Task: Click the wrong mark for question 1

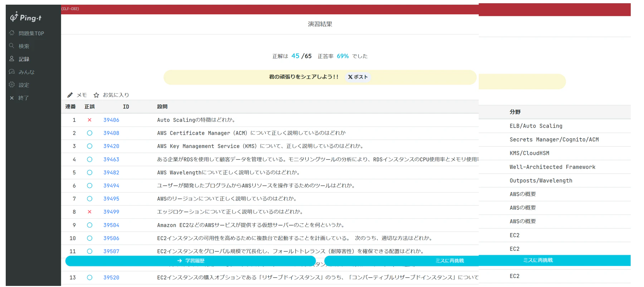Action: coord(89,120)
